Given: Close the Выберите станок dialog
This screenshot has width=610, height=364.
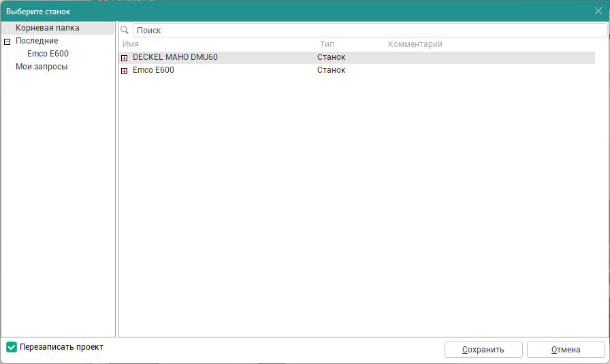Looking at the screenshot, I should pos(598,11).
